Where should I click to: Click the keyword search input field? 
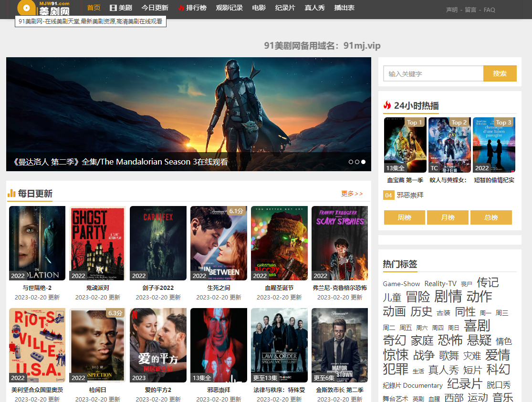point(433,73)
